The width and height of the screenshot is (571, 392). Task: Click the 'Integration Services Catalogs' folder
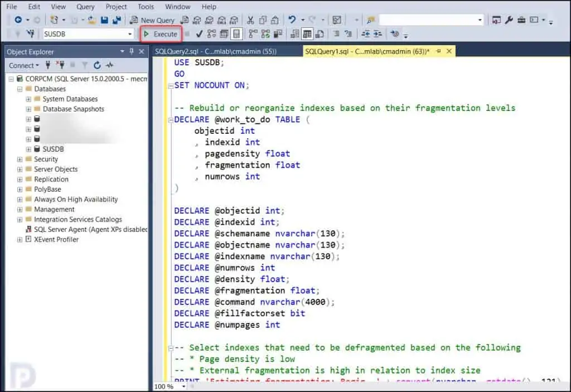[78, 219]
